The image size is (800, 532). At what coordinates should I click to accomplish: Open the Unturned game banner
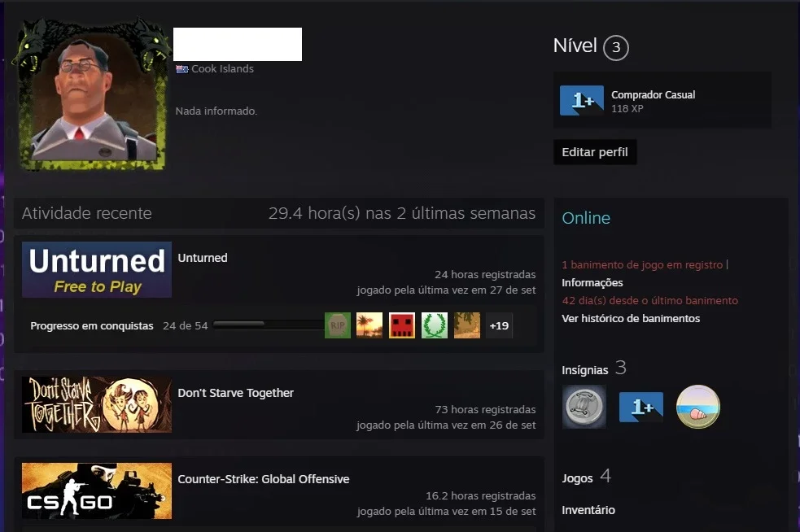tap(97, 269)
